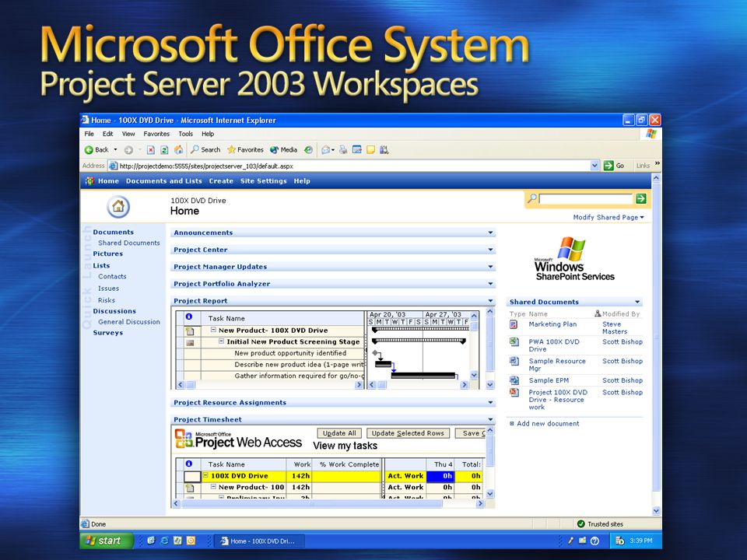Image resolution: width=747 pixels, height=560 pixels.
Task: Open the Project Timesheet web part menu arrow
Action: pos(490,419)
